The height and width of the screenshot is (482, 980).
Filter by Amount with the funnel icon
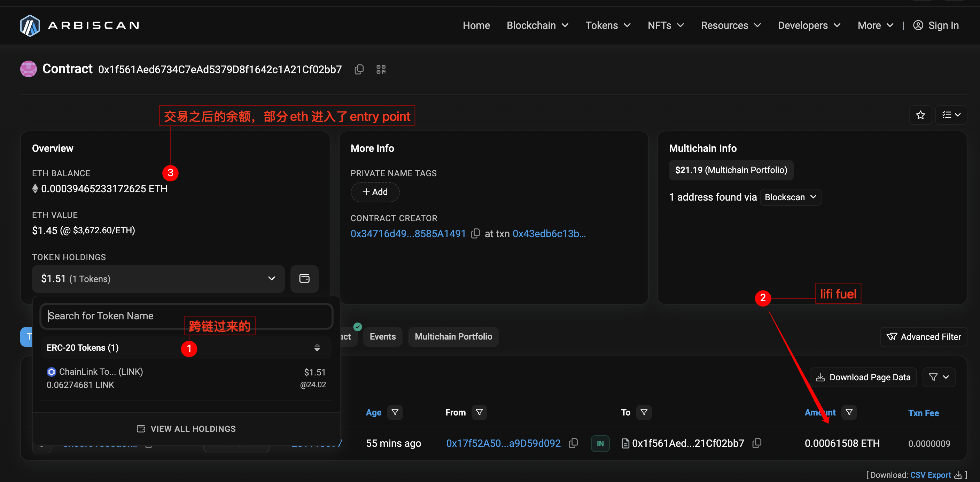coord(849,412)
